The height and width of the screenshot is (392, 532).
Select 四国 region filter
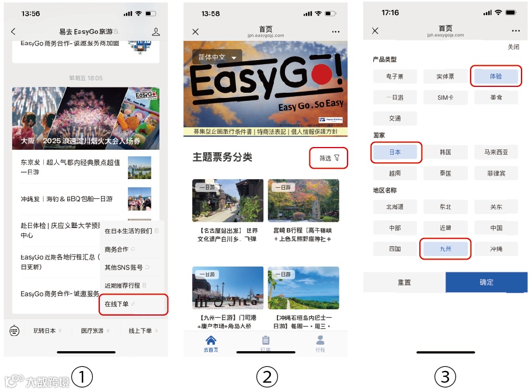click(x=395, y=249)
